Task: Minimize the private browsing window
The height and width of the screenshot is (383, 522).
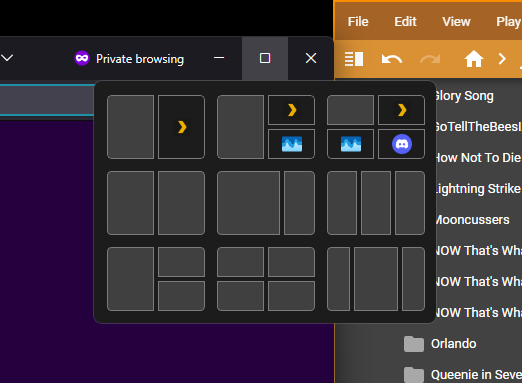Action: click(219, 58)
